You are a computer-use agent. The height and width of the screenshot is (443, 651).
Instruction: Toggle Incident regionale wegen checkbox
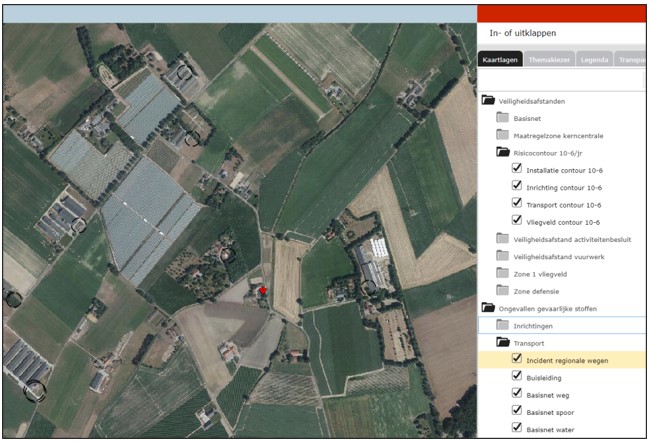click(516, 358)
